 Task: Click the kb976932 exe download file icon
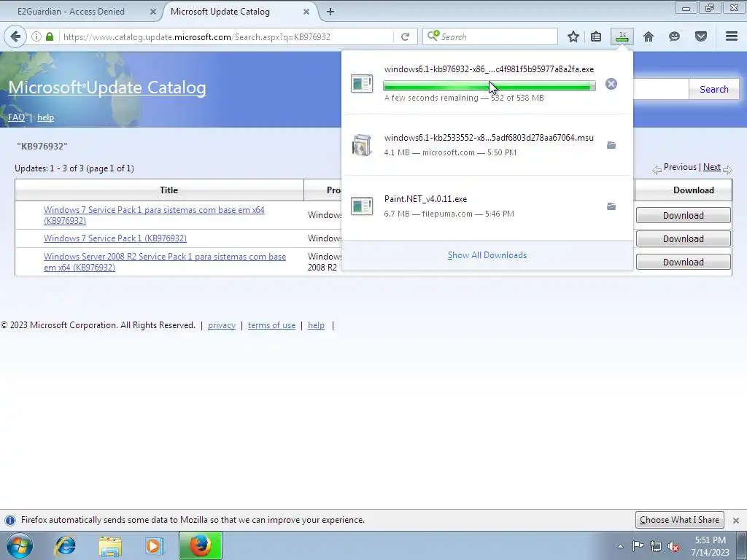click(362, 83)
